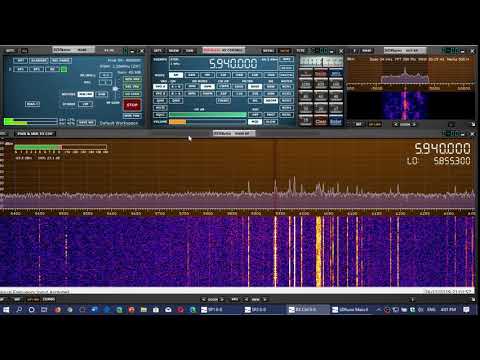Select VFO A in RX Control
Screen dimensions: 480x360
[160, 86]
